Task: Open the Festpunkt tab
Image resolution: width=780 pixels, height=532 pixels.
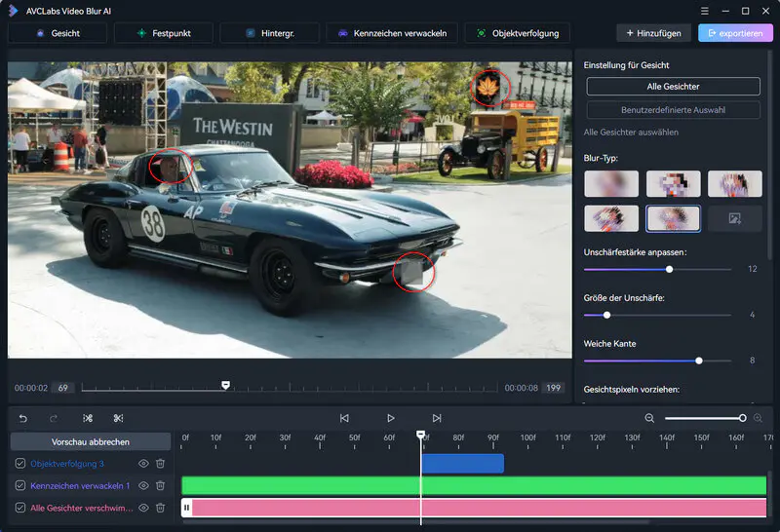Action: coord(164,33)
